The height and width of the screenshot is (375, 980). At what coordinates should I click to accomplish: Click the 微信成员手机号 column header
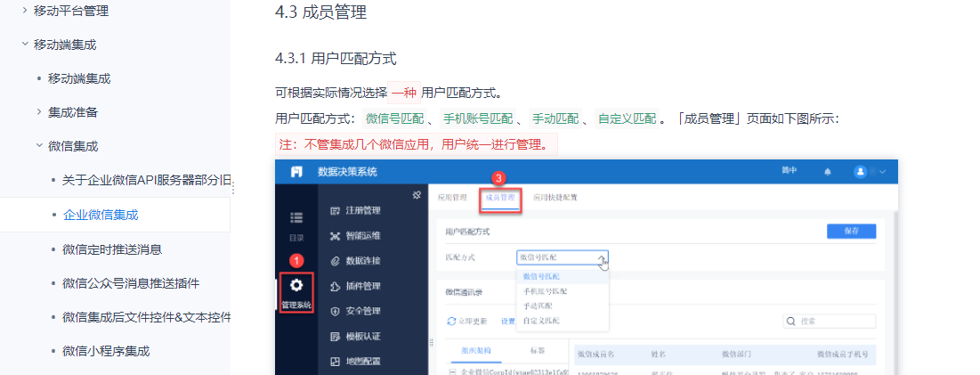point(843,354)
